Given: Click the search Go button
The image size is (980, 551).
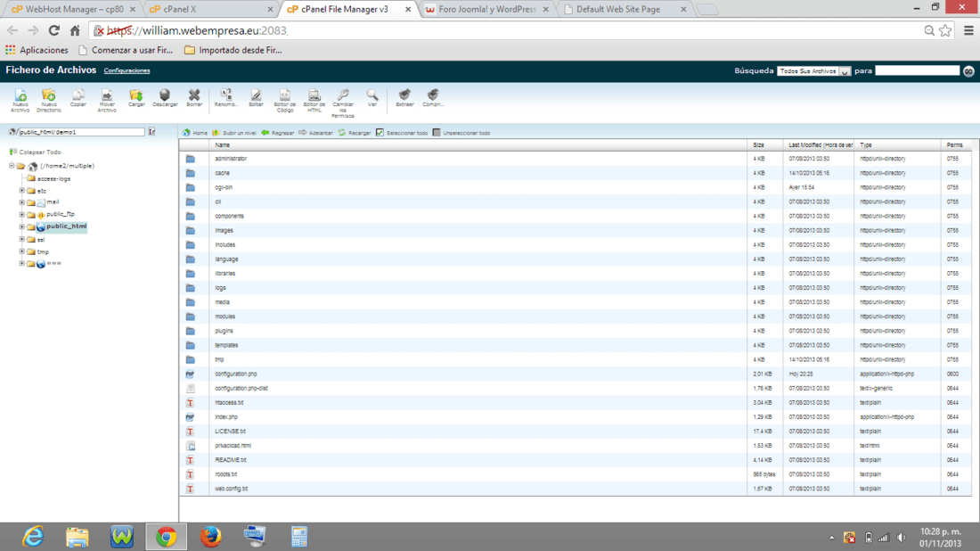Looking at the screenshot, I should click(x=968, y=71).
